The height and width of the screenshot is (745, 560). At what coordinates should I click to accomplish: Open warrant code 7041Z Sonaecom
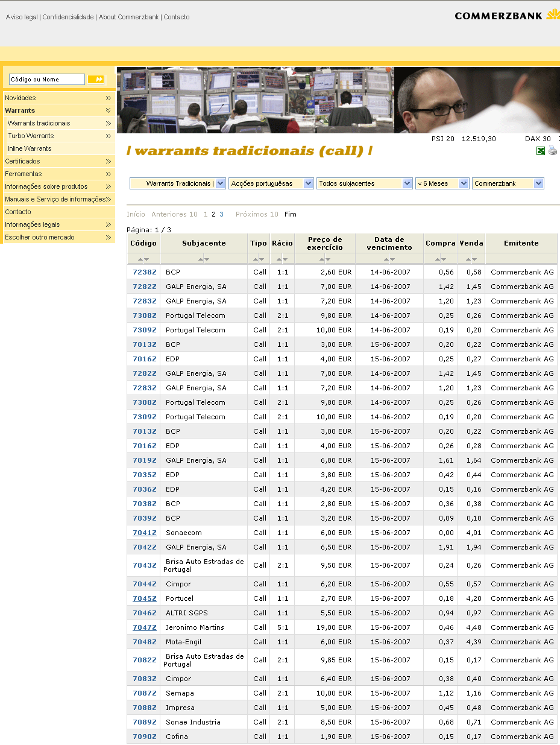point(145,533)
